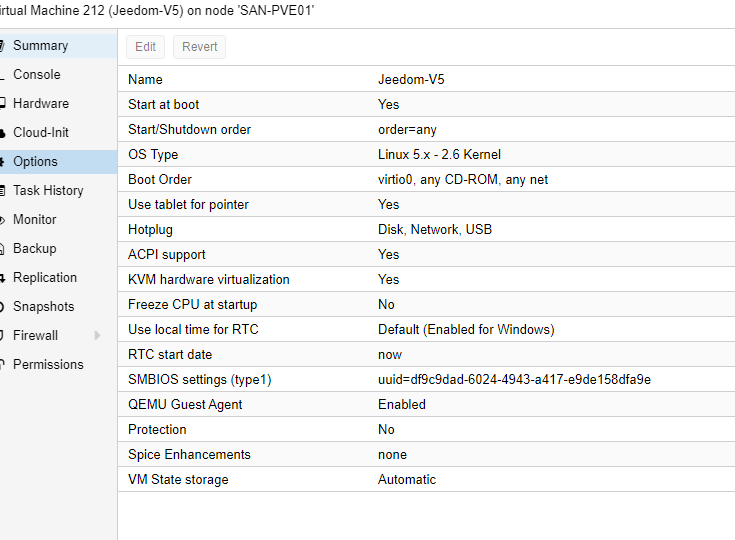Click the Monitor eye icon
Viewport: 735px width, 540px height.
(2, 220)
